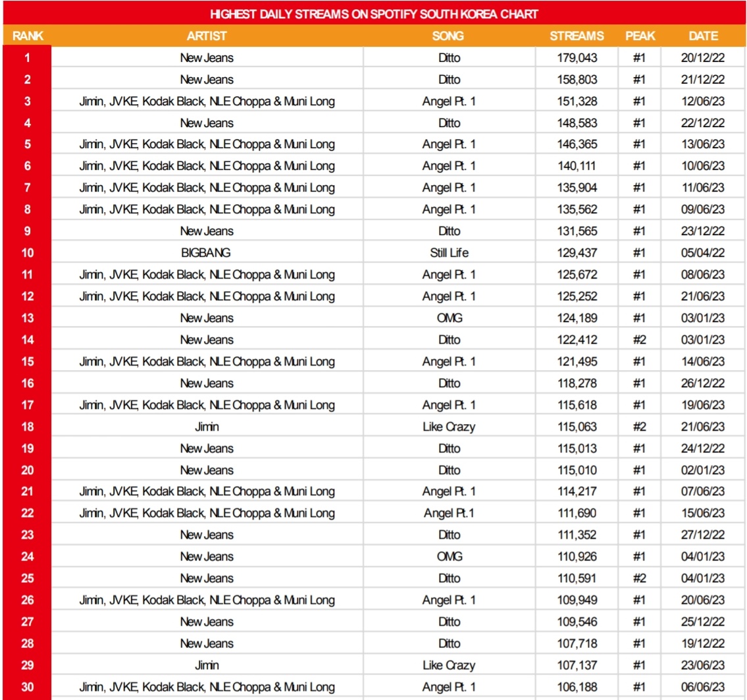Click the stream value 107,718
The image size is (747, 700).
[577, 643]
